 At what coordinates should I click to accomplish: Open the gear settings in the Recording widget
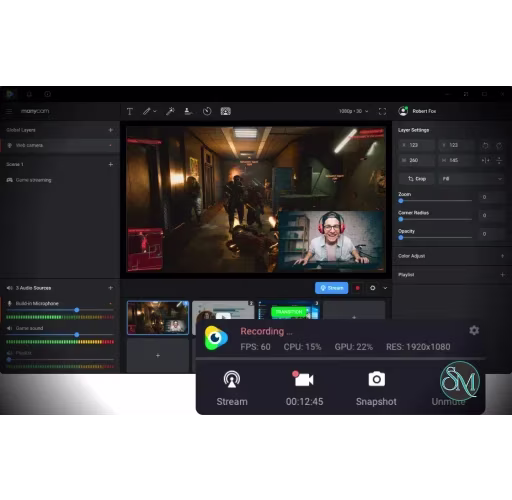pos(474,330)
